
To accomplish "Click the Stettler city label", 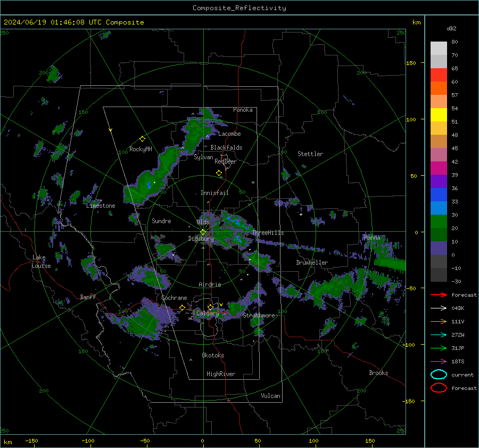I will (x=310, y=154).
